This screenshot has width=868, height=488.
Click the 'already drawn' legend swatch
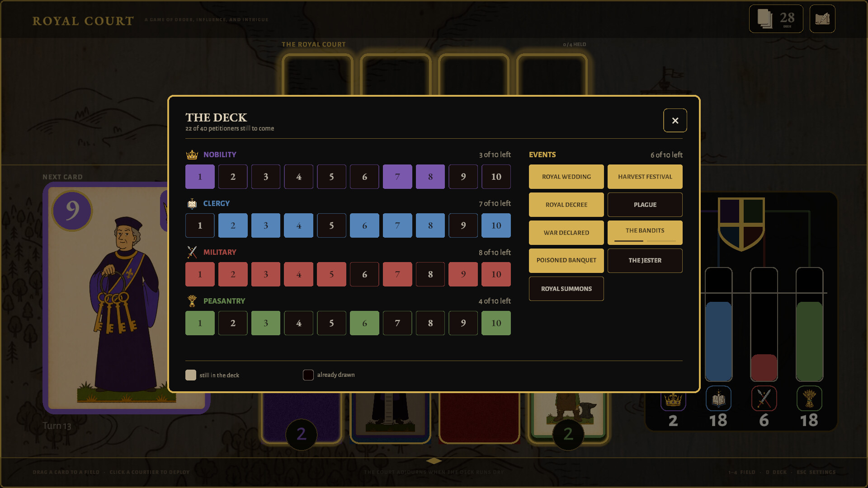[308, 375]
